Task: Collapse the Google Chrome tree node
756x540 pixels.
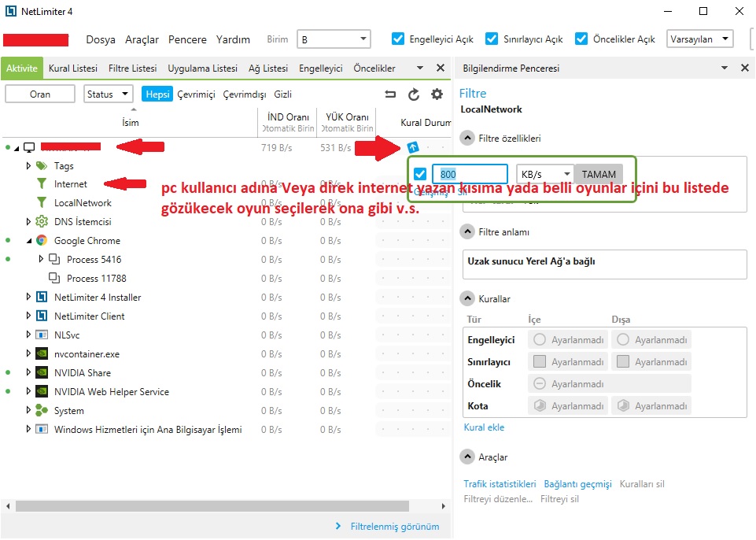Action: (x=29, y=240)
